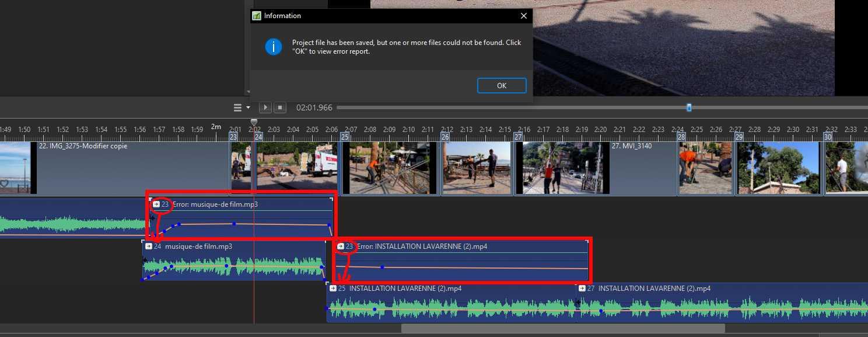Click the link icon on audio clip 25

pyautogui.click(x=333, y=289)
